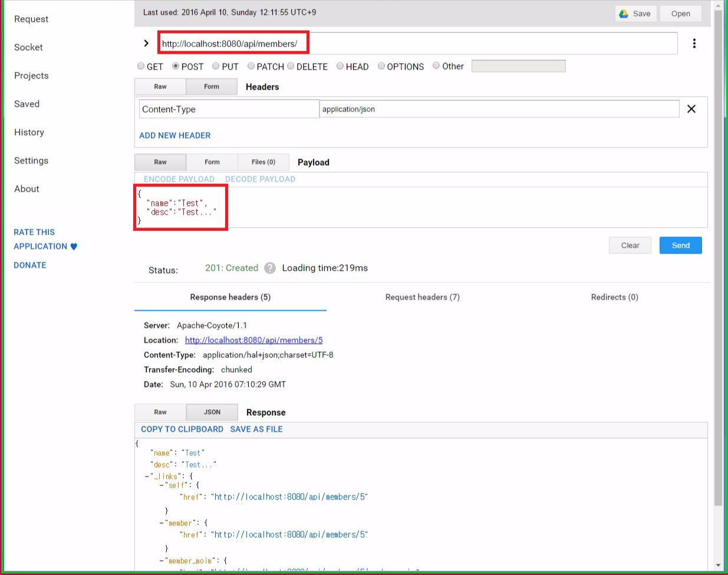Expand the URL details chevron
The height and width of the screenshot is (575, 728).
coord(146,43)
